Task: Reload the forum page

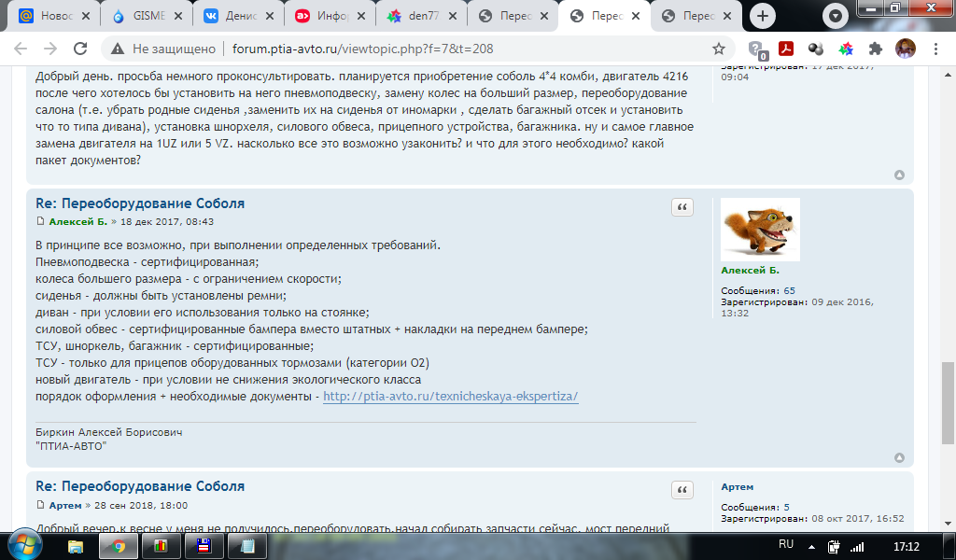Action: [80, 49]
